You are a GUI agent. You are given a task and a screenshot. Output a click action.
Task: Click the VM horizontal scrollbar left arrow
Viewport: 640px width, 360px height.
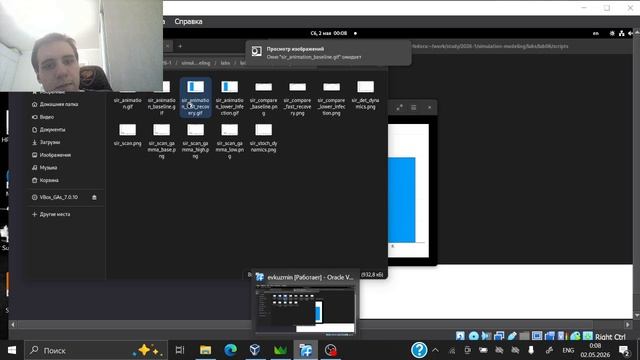13,324
